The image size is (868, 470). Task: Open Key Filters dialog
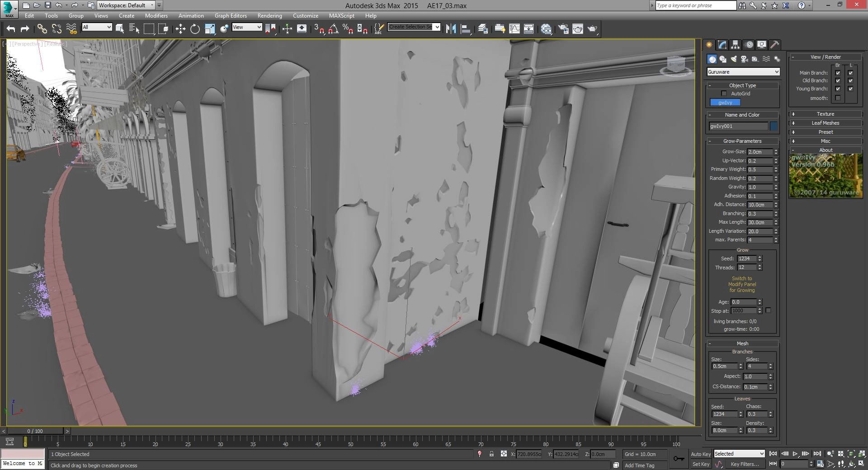point(745,464)
